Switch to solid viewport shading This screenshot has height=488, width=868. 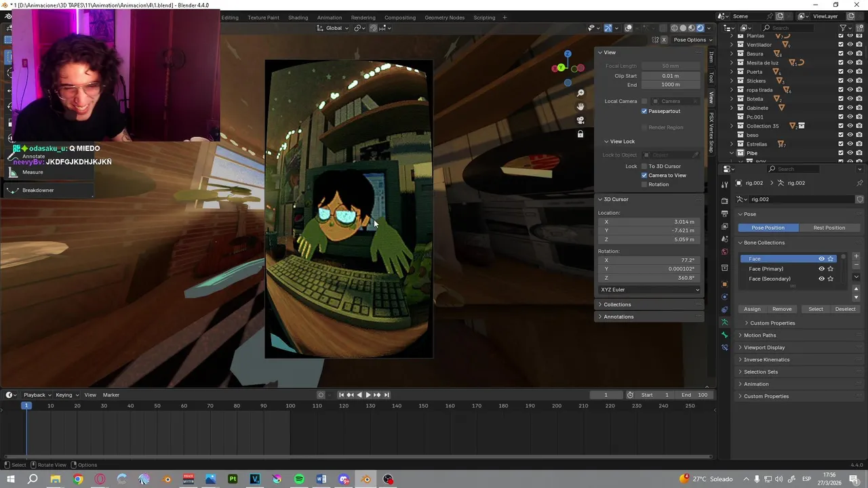click(x=683, y=28)
